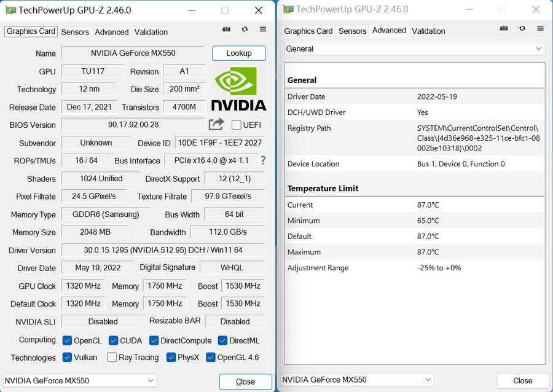Screen dimensions: 553x392
Task: Open the GPU selector dropdown in left window
Action: pyautogui.click(x=80, y=381)
